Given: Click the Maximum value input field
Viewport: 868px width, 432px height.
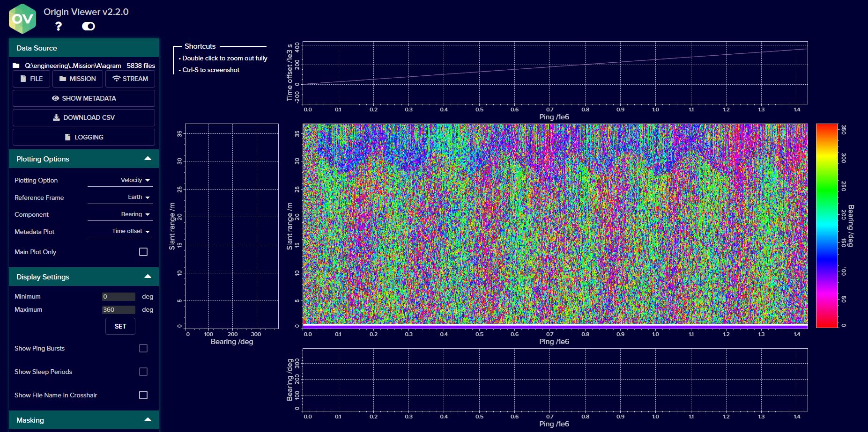Looking at the screenshot, I should pyautogui.click(x=118, y=309).
